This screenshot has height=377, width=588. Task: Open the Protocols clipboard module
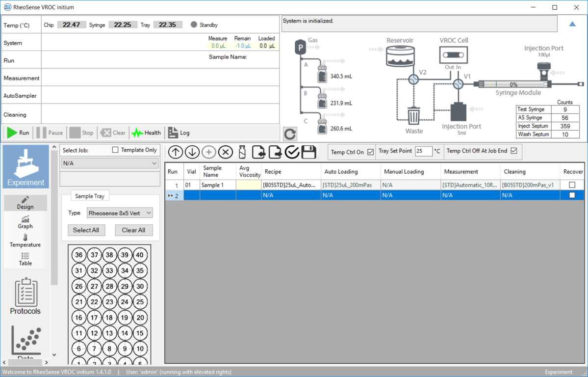(25, 296)
